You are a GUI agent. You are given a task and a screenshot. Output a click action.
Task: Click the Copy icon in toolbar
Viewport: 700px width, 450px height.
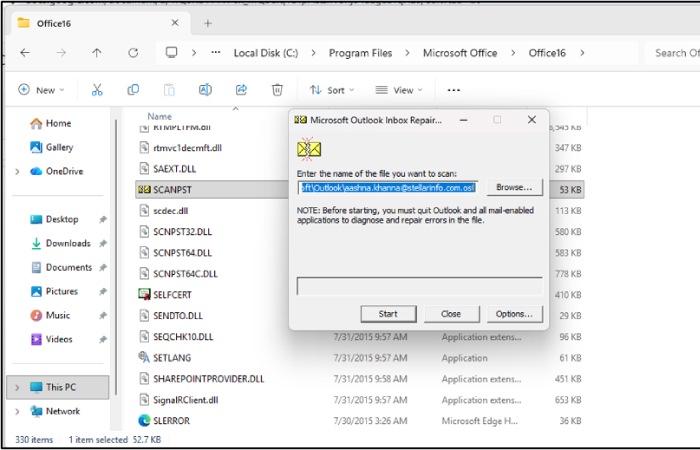coord(133,90)
